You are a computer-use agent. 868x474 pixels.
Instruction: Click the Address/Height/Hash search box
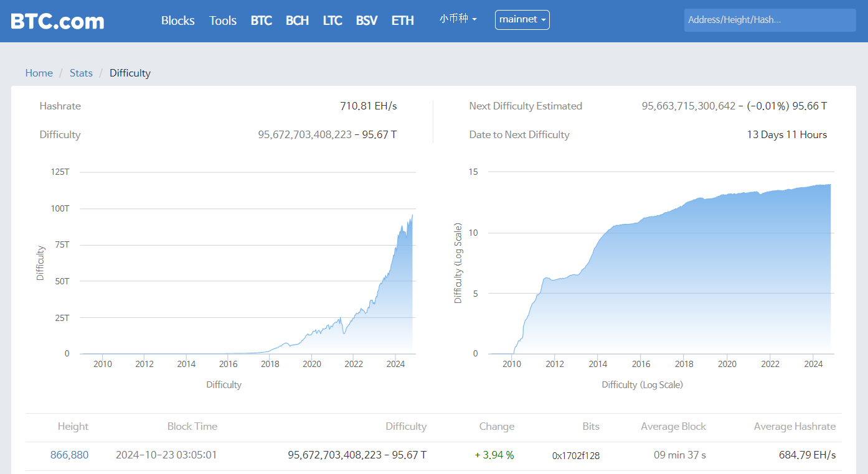click(x=770, y=19)
